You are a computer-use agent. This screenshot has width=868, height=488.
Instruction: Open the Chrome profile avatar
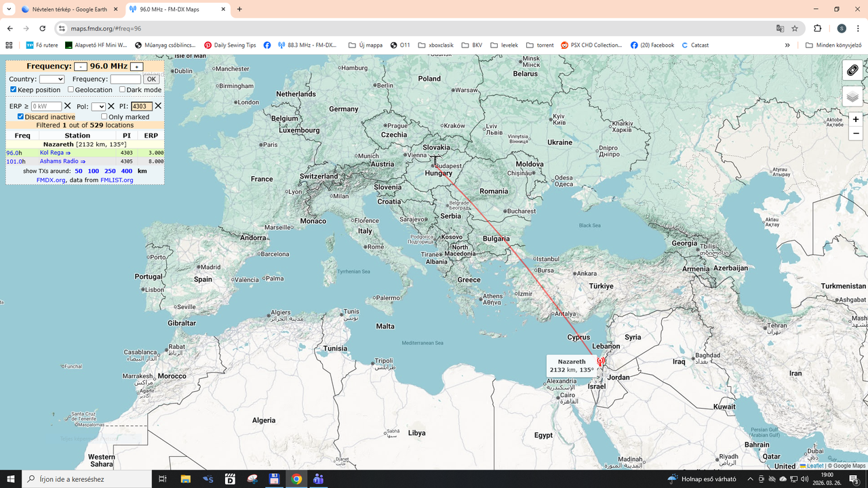coord(842,28)
